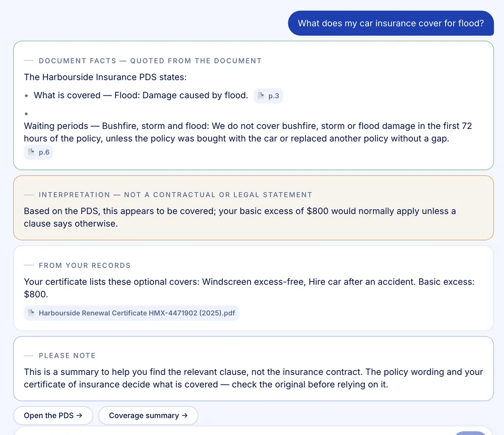Click the 'INTERPRETATION — NOT A CONTRACTUAL OR LEGAL STATEMENT' heading
Screen dimensions: 504x435
click(175, 195)
